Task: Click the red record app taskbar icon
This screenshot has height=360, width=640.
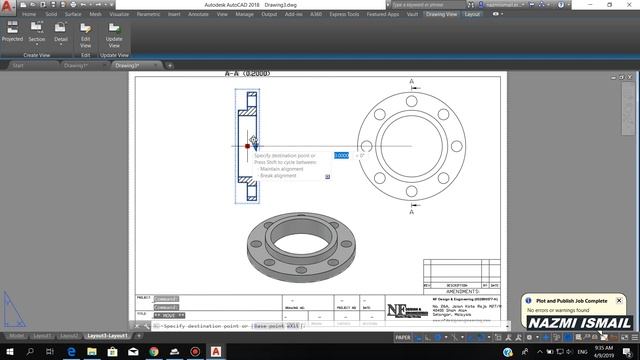Action: pyautogui.click(x=195, y=351)
